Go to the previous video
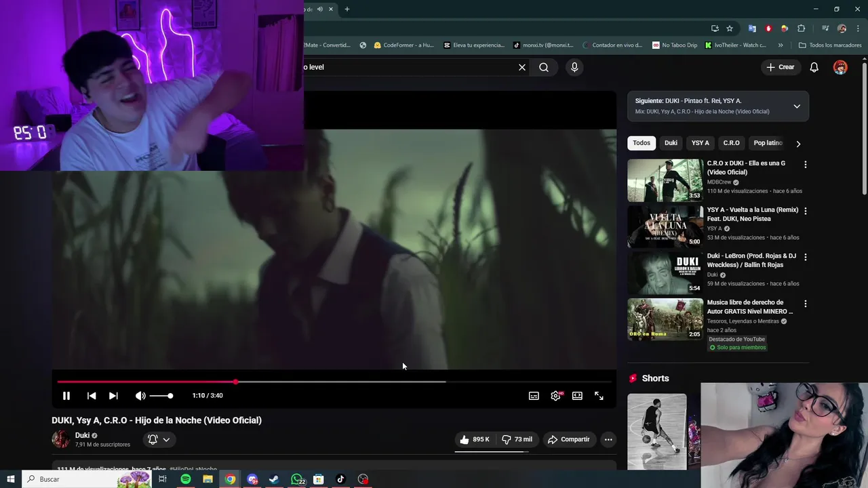The width and height of the screenshot is (868, 488). (92, 396)
